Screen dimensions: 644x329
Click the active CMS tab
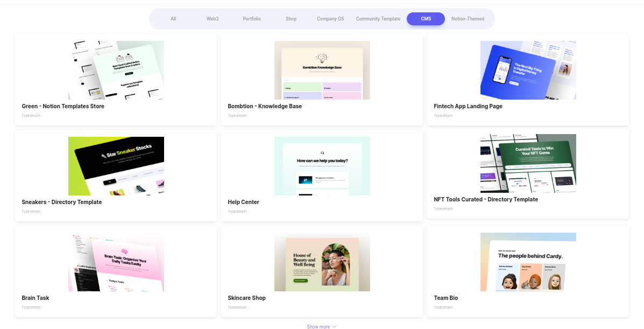426,19
